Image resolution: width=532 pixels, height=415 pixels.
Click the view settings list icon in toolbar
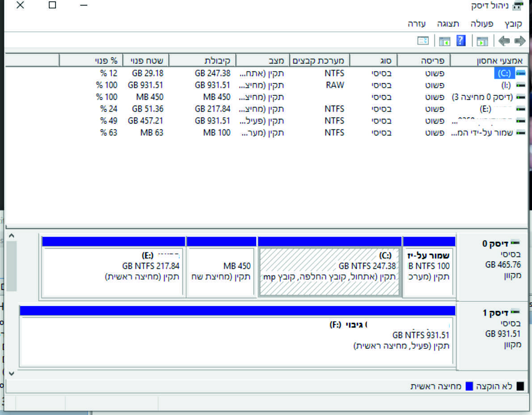pos(423,41)
